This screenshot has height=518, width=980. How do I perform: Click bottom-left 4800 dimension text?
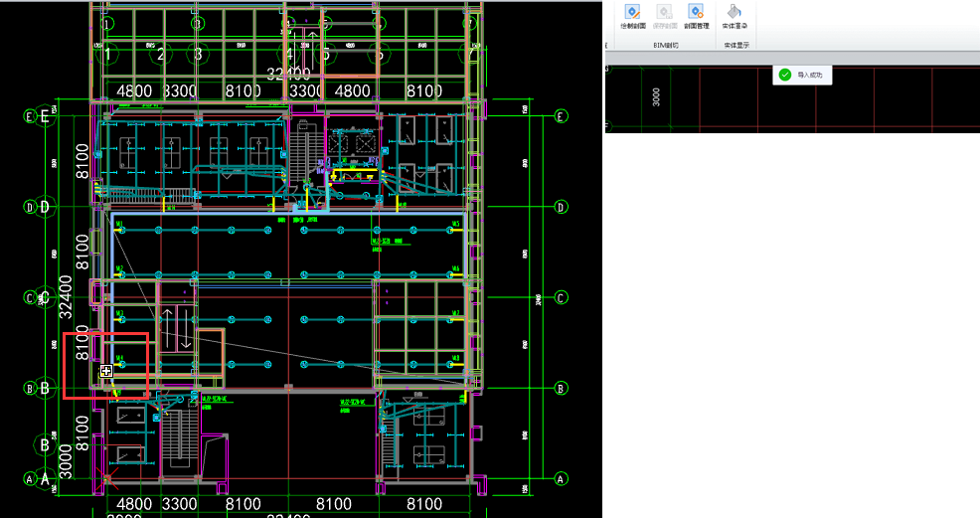pyautogui.click(x=134, y=504)
